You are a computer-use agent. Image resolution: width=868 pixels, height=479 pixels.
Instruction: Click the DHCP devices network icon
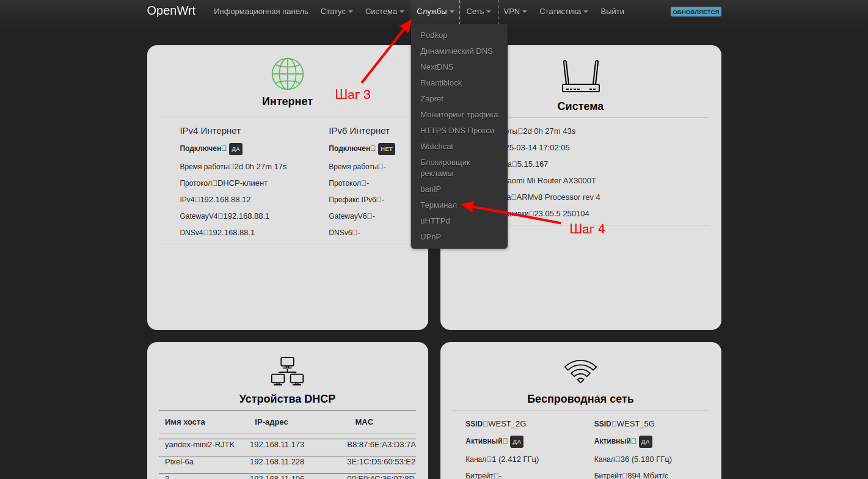[x=287, y=371]
